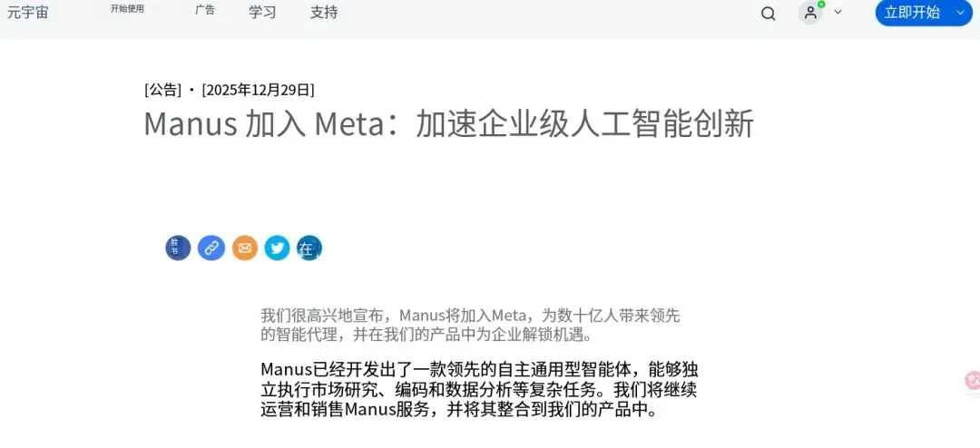The image size is (980, 448).
Task: Open the search magnifier icon
Action: point(768,13)
